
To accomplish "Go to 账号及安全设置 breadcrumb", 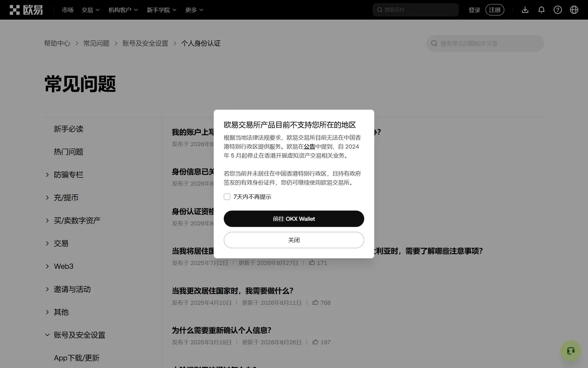I will (x=145, y=43).
